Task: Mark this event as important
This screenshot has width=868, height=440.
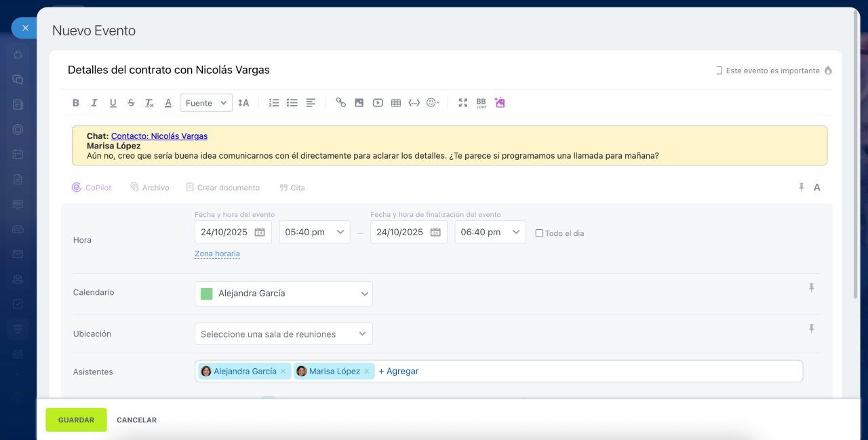Action: (x=719, y=71)
